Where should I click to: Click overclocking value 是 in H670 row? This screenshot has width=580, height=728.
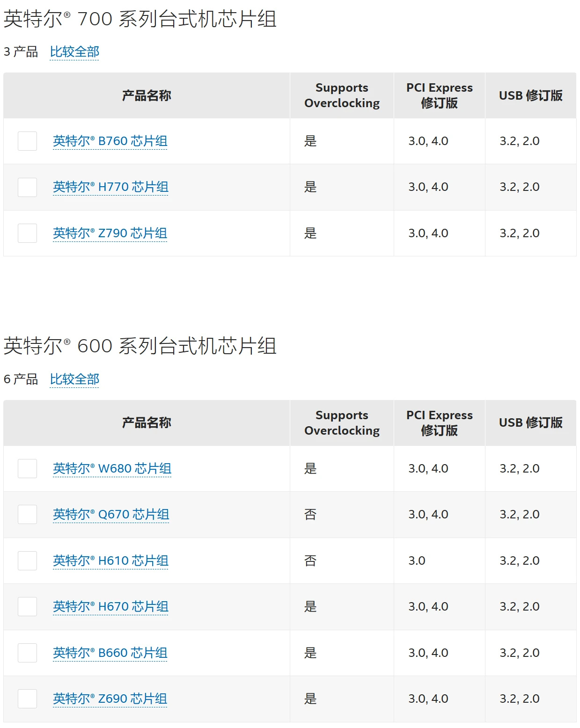click(310, 606)
